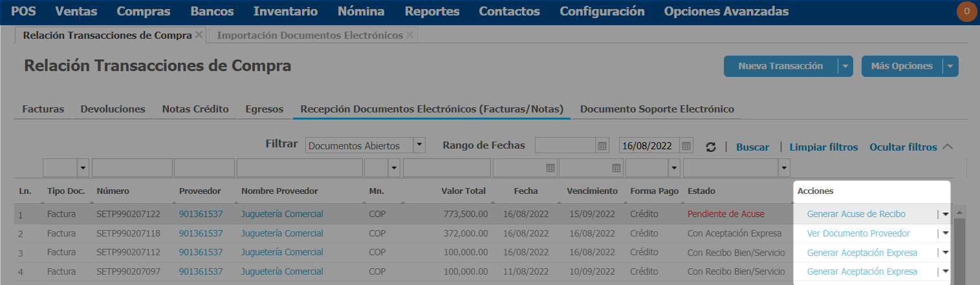Open calendar in Fecha column filter
This screenshot has width=980, height=285.
[x=550, y=168]
